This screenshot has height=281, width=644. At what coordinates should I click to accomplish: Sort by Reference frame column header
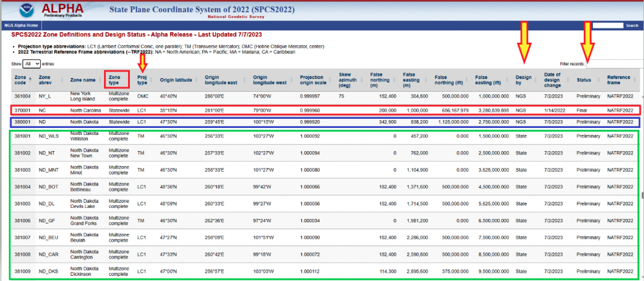point(618,80)
